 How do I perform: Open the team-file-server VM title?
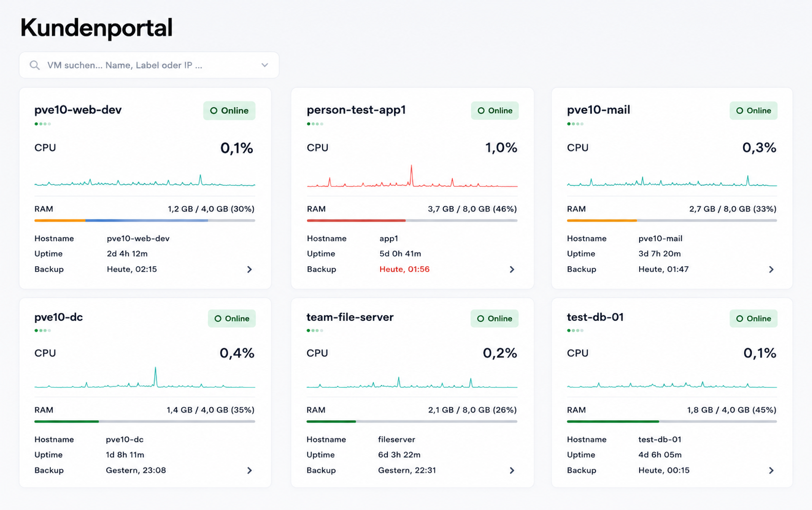(350, 317)
